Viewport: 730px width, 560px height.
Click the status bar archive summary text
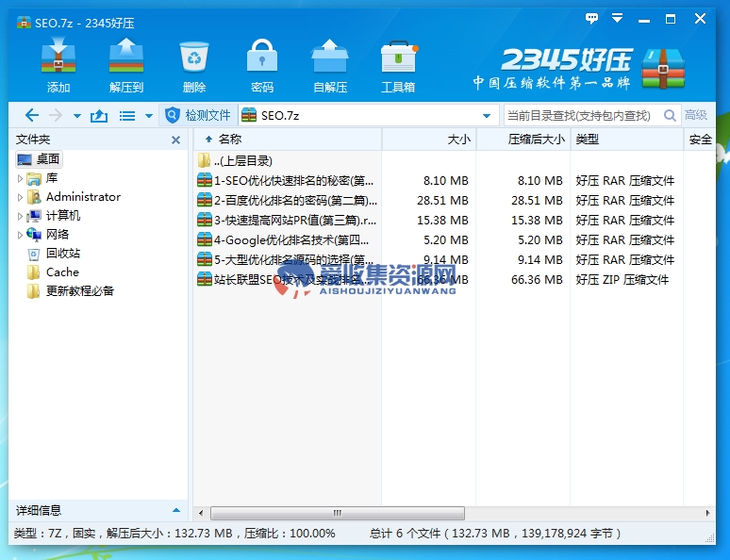[x=174, y=534]
